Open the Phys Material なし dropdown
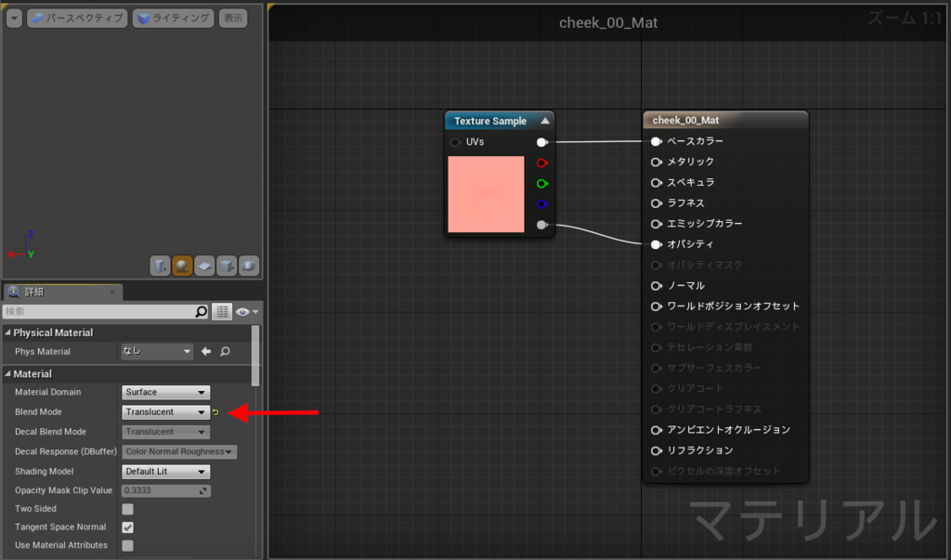This screenshot has height=560, width=951. (157, 351)
